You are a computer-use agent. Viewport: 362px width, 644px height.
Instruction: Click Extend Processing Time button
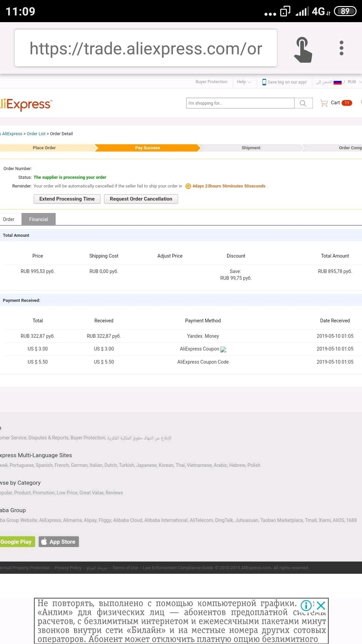pyautogui.click(x=67, y=199)
